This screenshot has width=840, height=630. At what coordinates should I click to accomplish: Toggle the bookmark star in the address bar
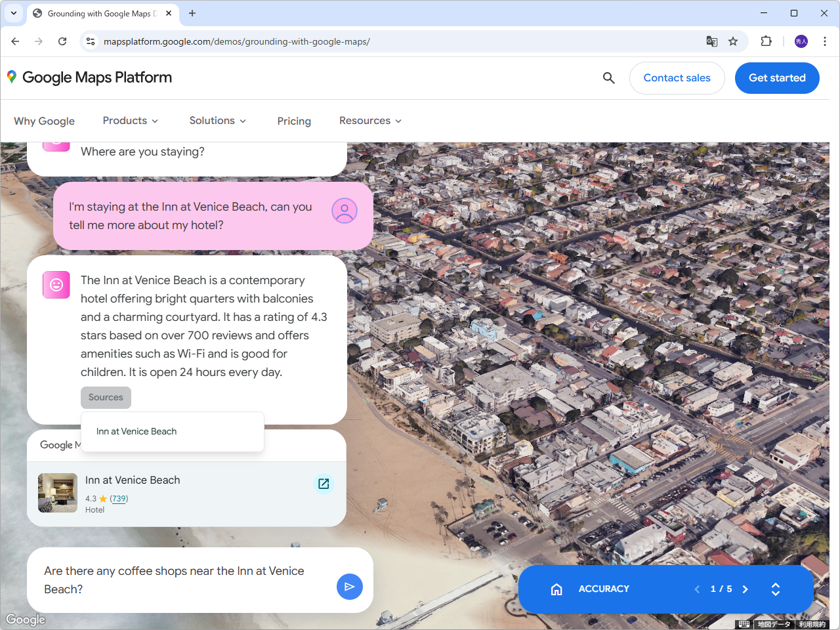733,41
